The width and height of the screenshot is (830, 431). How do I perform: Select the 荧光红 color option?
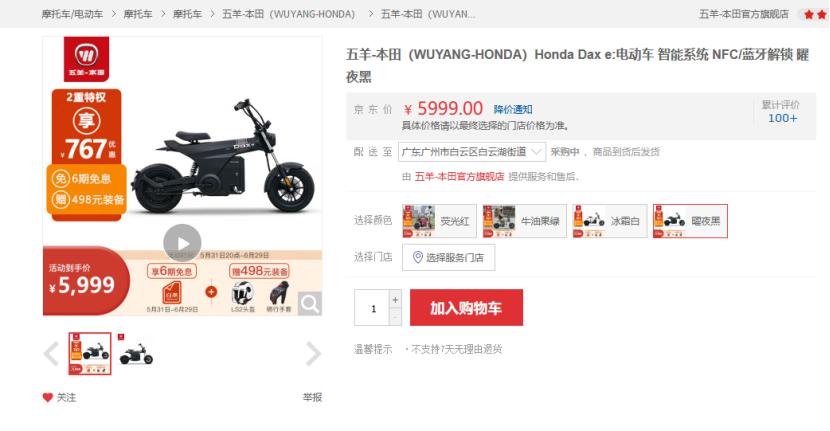439,221
